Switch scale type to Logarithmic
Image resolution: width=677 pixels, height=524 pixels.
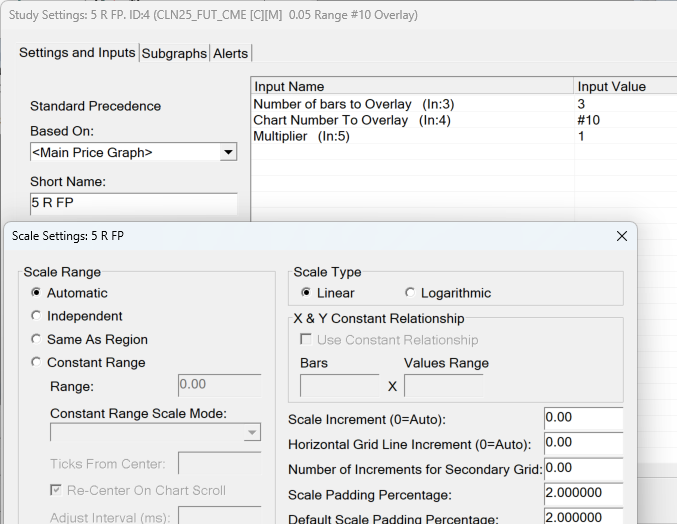coord(410,293)
